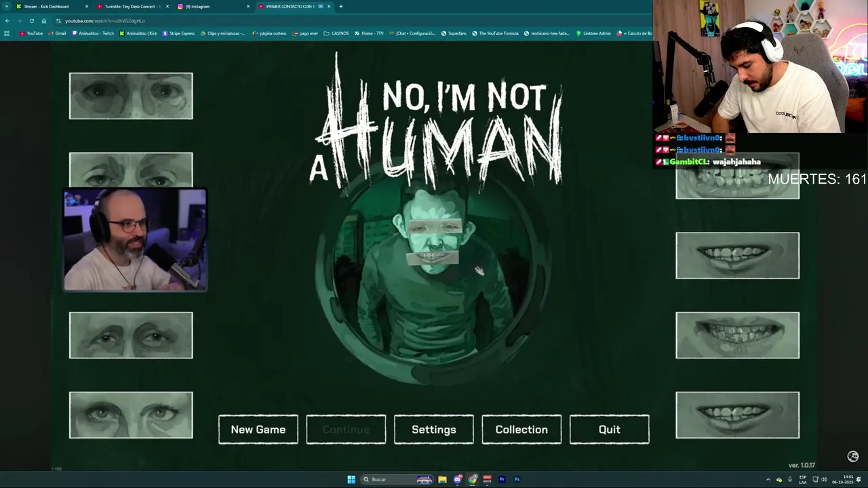Image resolution: width=868 pixels, height=488 pixels.
Task: Open the Animalitoo - Twitch bookmark
Action: coord(93,33)
